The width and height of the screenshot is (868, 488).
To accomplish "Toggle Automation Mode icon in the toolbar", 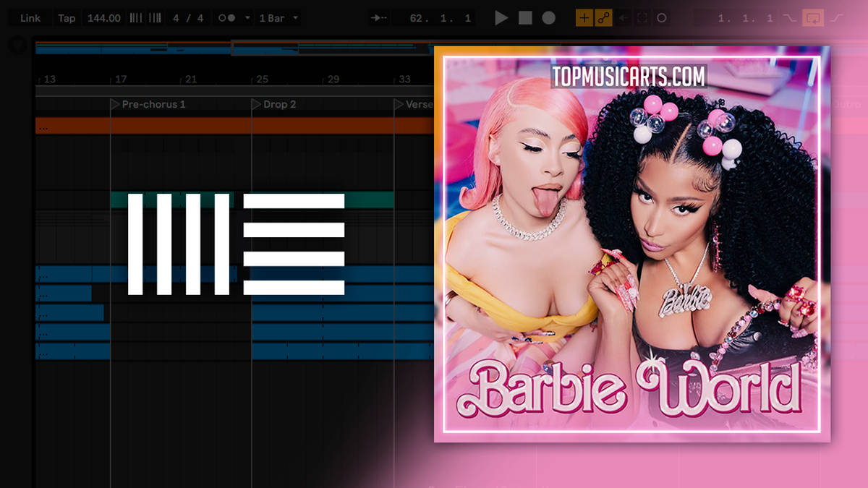I will point(603,17).
